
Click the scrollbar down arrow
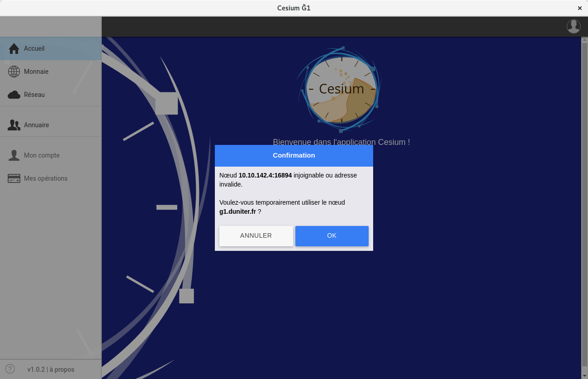click(x=584, y=375)
